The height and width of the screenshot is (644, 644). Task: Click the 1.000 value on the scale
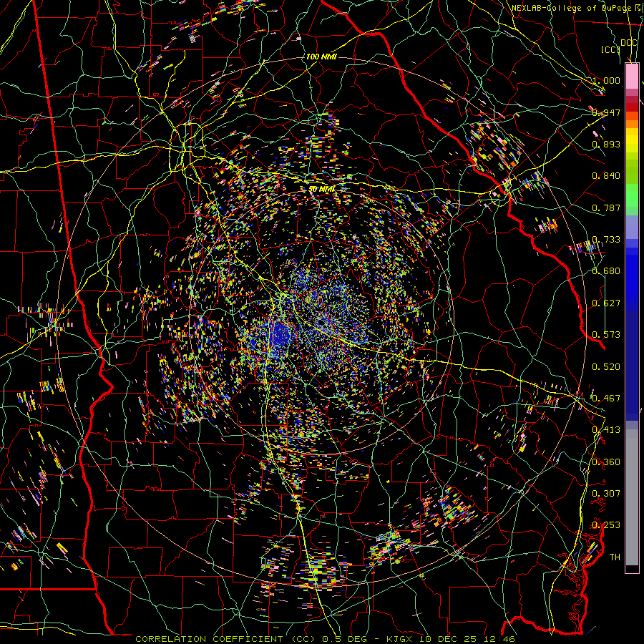(606, 80)
